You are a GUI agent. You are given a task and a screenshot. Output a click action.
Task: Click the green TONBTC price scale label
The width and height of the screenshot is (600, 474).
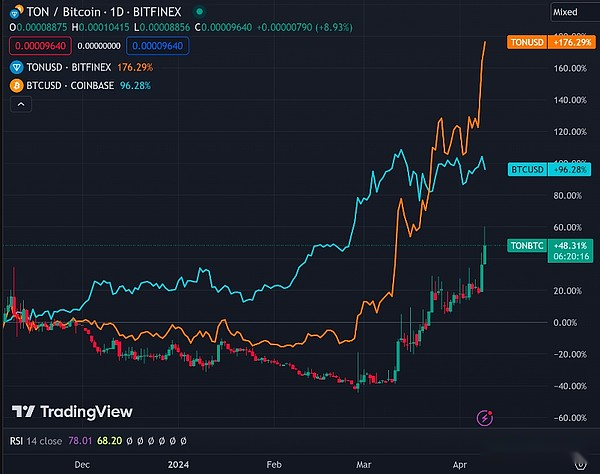point(550,251)
